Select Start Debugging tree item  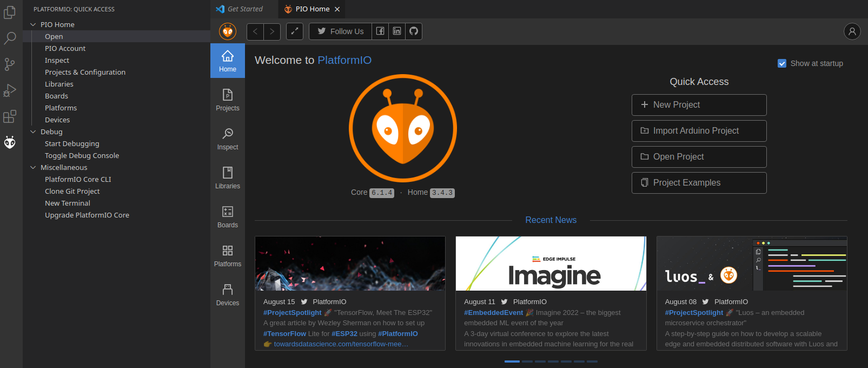116,143
